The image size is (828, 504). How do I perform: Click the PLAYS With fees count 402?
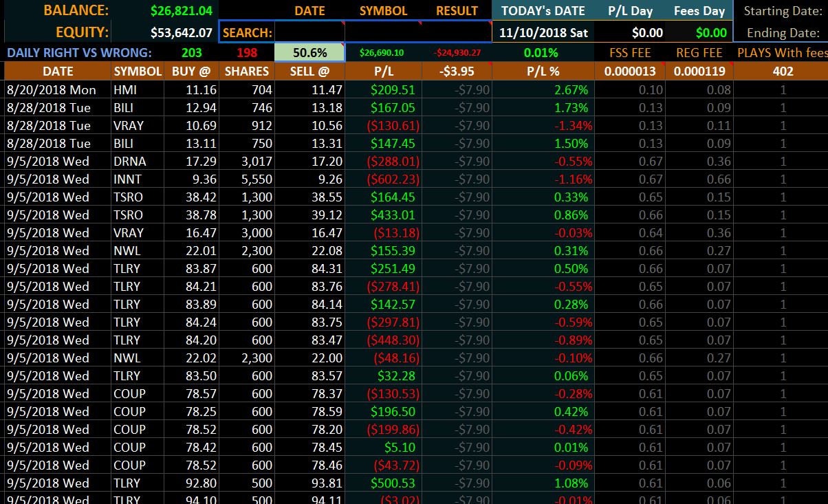tap(783, 72)
